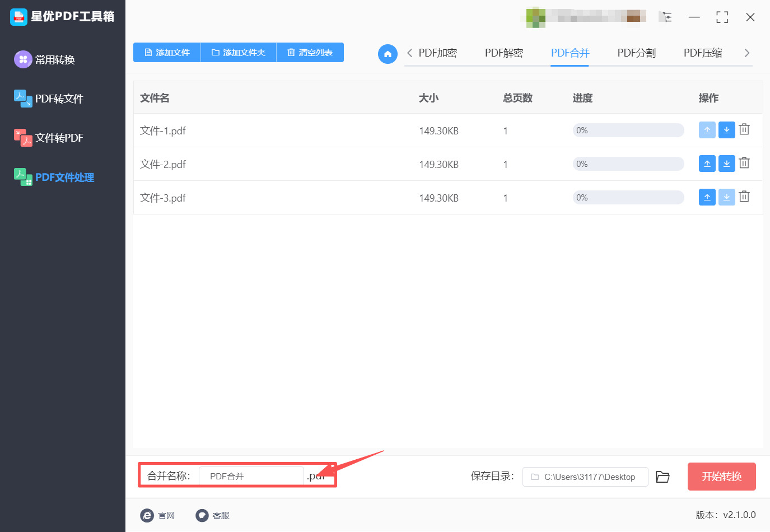Click the home icon button
The height and width of the screenshot is (532, 770).
(x=388, y=54)
